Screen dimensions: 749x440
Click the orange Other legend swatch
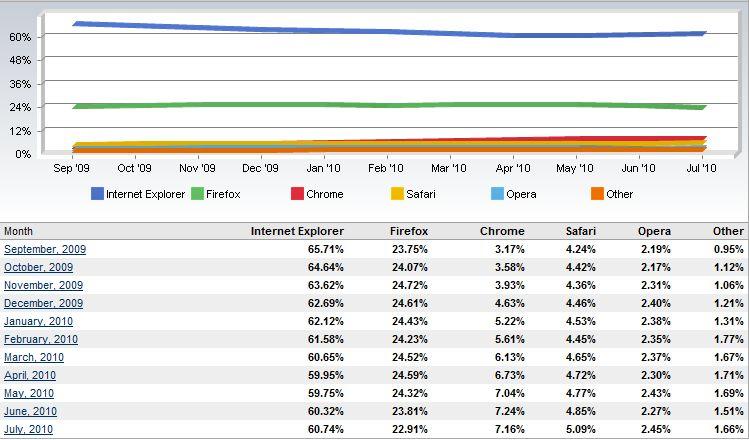click(x=598, y=194)
